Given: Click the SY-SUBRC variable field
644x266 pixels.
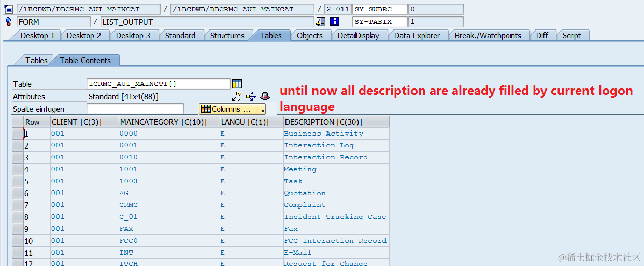Looking at the screenshot, I should click(x=380, y=9).
